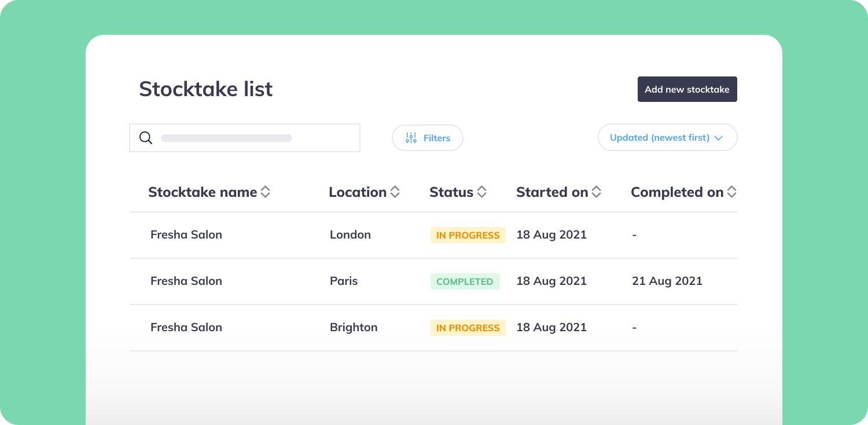Click the Status column header text

[x=451, y=192]
